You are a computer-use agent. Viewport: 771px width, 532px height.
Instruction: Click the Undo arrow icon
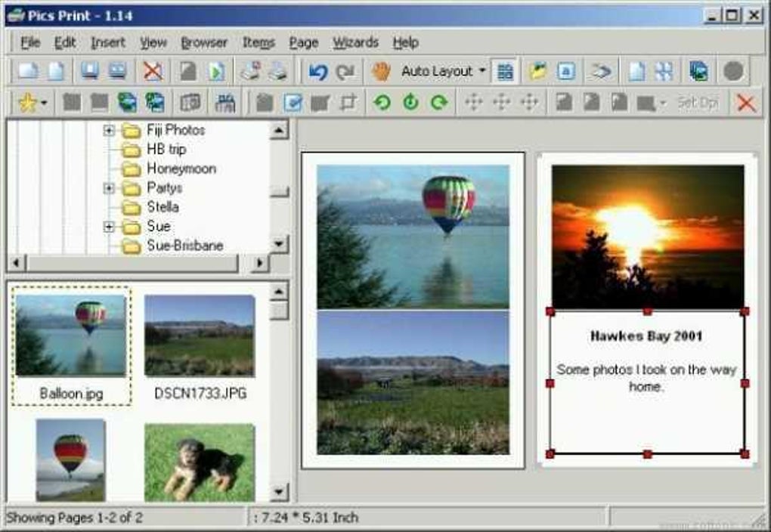pos(317,72)
